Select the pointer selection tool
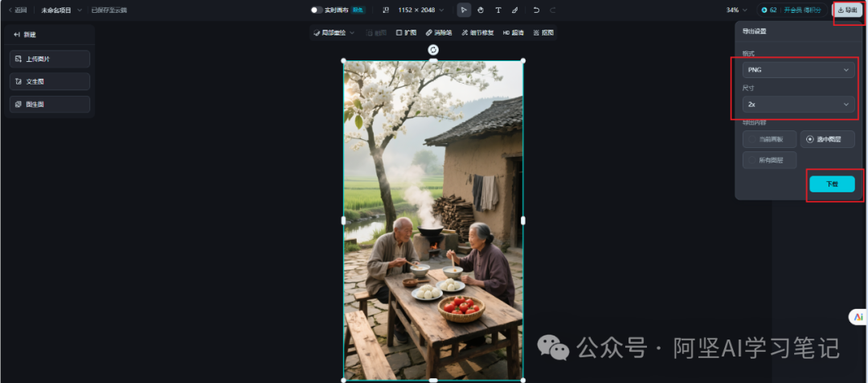This screenshot has width=868, height=383. click(464, 10)
